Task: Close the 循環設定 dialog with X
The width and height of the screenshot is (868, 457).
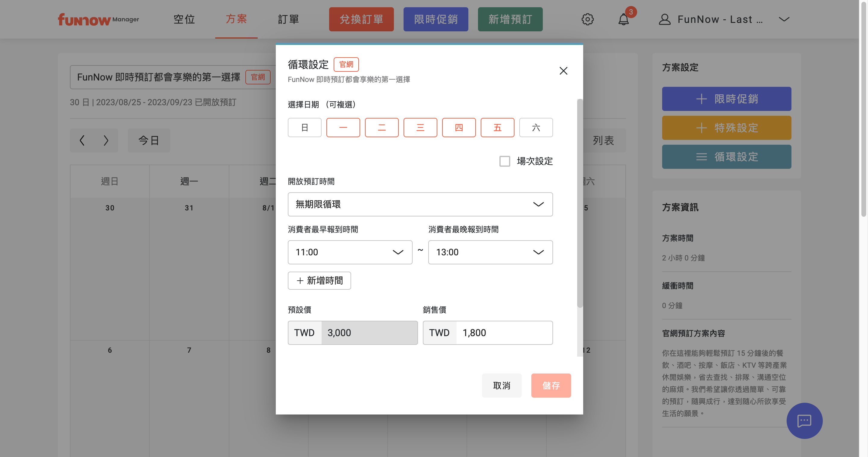Action: point(563,71)
